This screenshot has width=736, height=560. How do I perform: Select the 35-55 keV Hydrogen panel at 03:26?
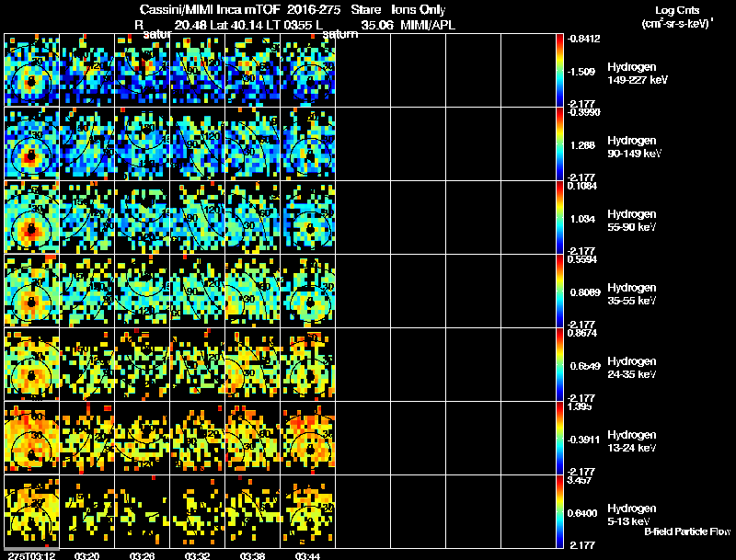click(143, 291)
